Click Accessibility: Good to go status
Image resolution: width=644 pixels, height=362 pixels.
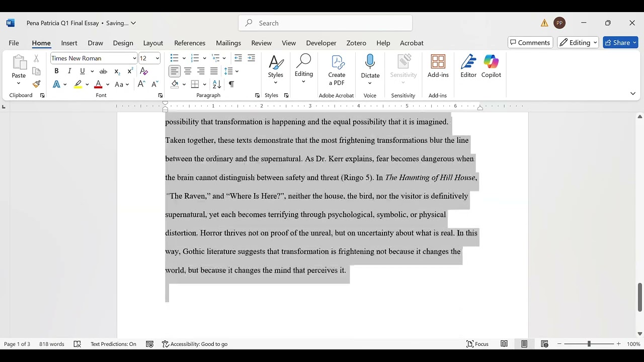click(195, 344)
